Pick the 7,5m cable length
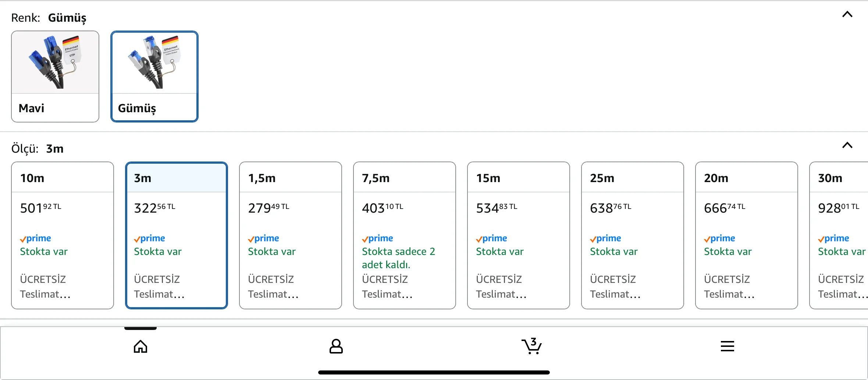The image size is (868, 380). tap(405, 178)
